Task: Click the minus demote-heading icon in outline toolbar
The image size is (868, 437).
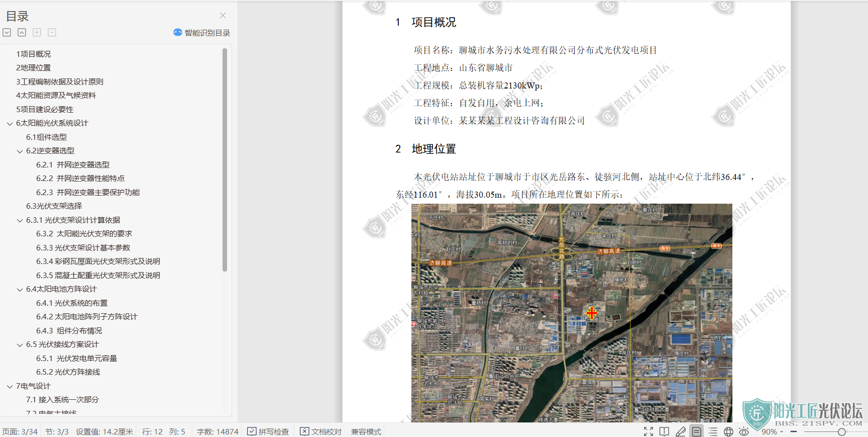Action: 52,32
